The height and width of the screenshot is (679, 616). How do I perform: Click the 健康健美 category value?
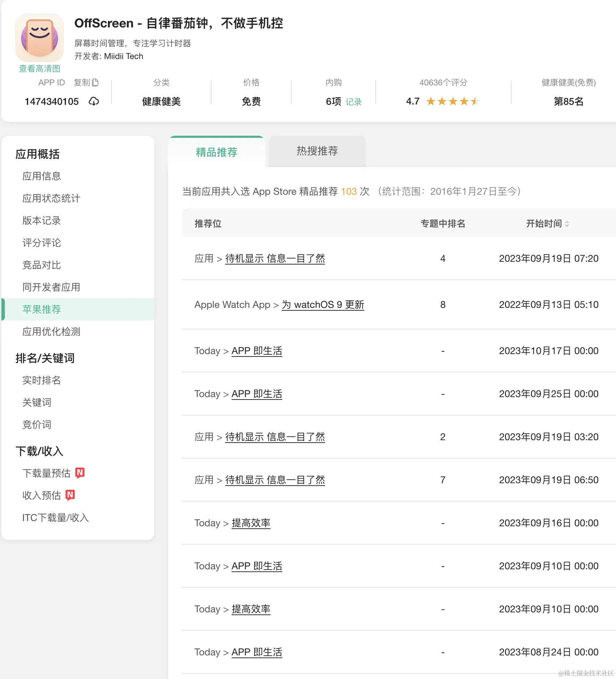click(161, 102)
